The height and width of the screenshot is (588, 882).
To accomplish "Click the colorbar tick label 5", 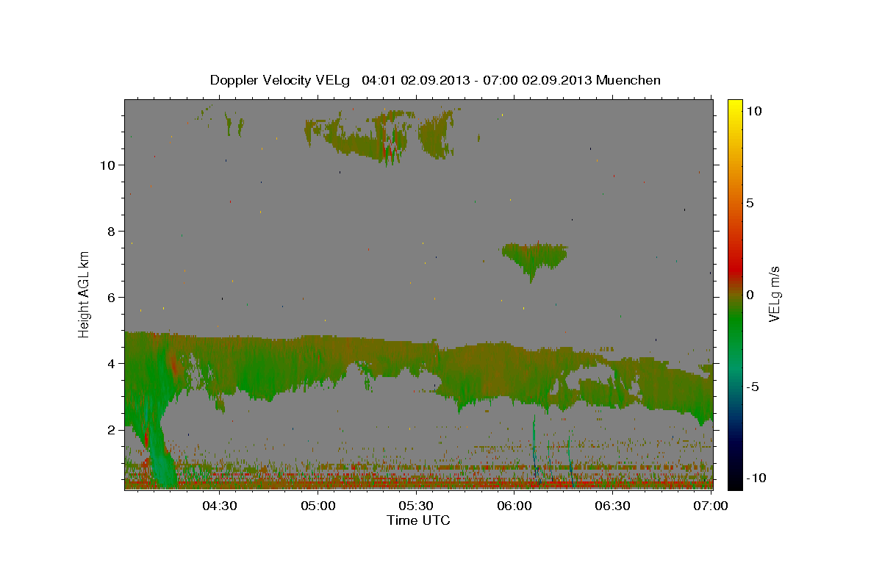I will tap(750, 203).
